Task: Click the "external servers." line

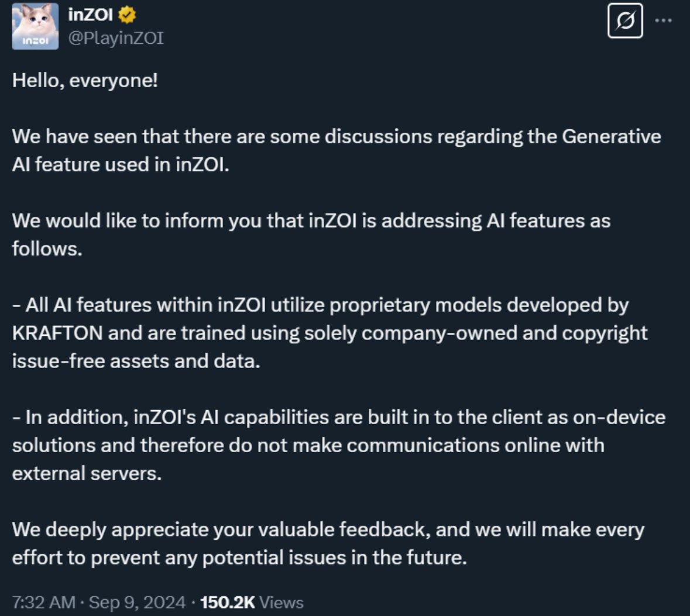Action: [x=87, y=473]
